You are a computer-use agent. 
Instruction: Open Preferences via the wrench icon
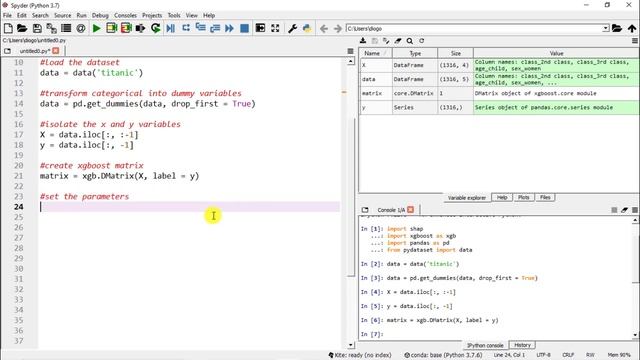[x=292, y=28]
